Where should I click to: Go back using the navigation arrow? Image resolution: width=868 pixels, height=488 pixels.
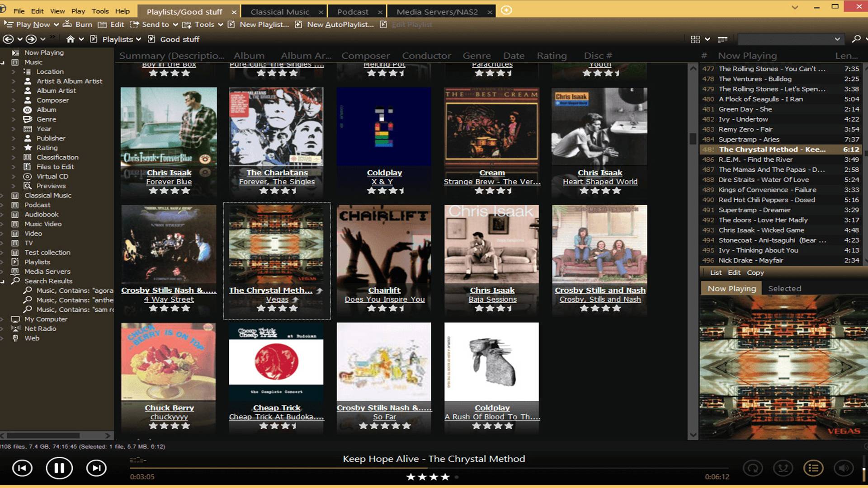8,39
